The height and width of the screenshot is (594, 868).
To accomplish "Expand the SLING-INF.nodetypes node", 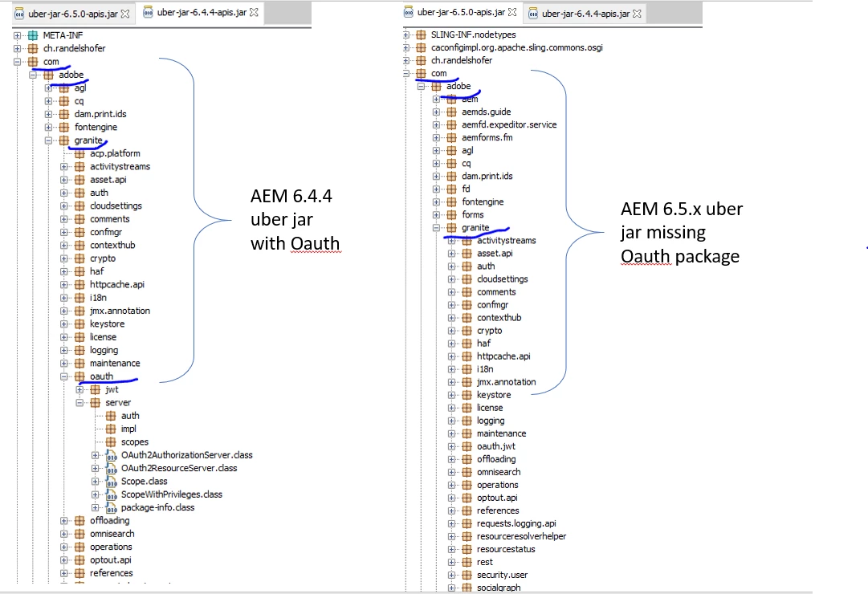I will pos(405,35).
